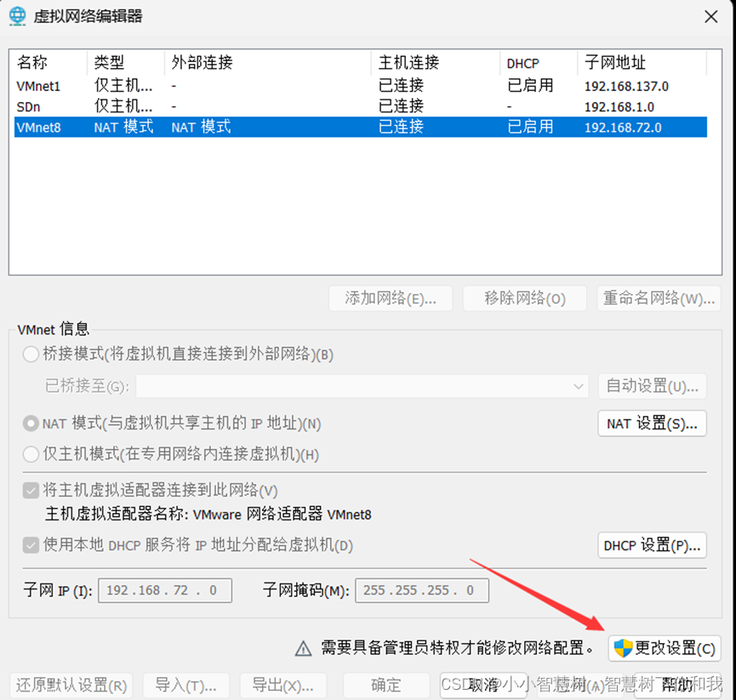The height and width of the screenshot is (700, 736).
Task: Click the warning triangle icon near admin notice
Action: point(303,649)
